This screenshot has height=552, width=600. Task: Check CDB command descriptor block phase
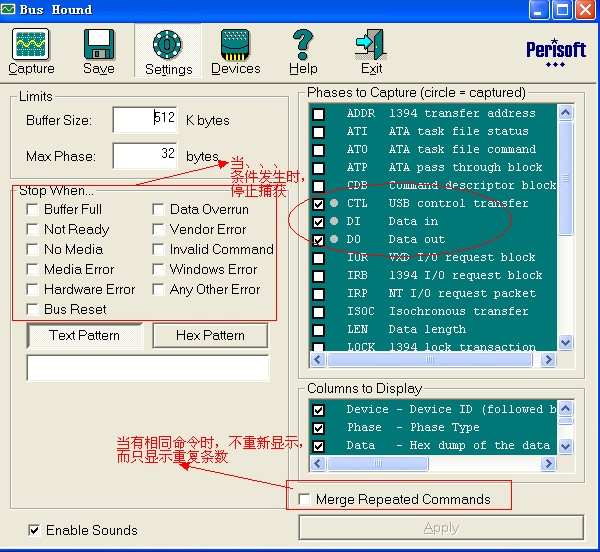coord(318,186)
